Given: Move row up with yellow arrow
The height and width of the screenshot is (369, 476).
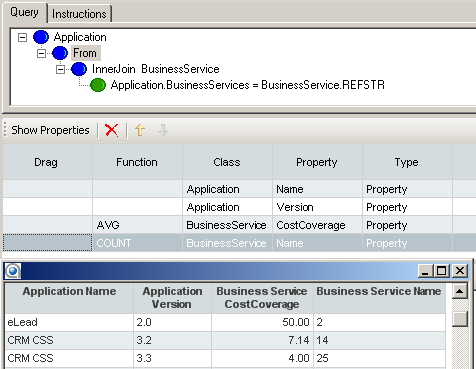Looking at the screenshot, I should (x=140, y=130).
